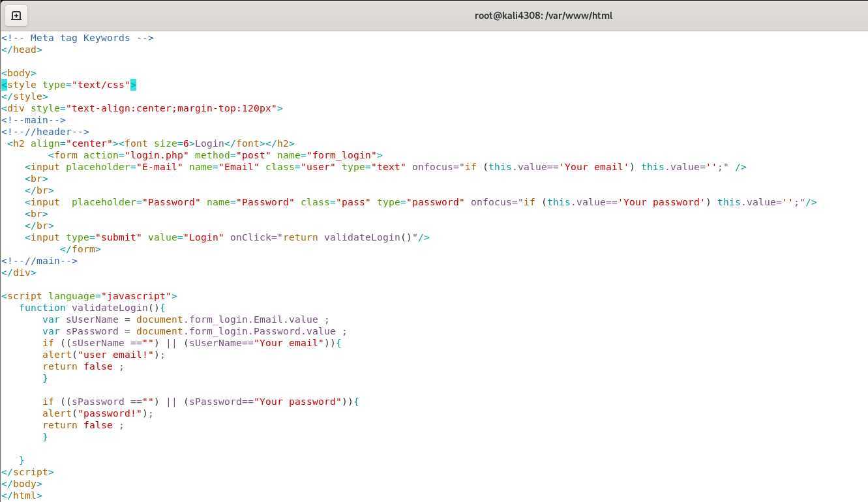Click the div style text-align:center line
The height and width of the screenshot is (502, 868).
[142, 108]
